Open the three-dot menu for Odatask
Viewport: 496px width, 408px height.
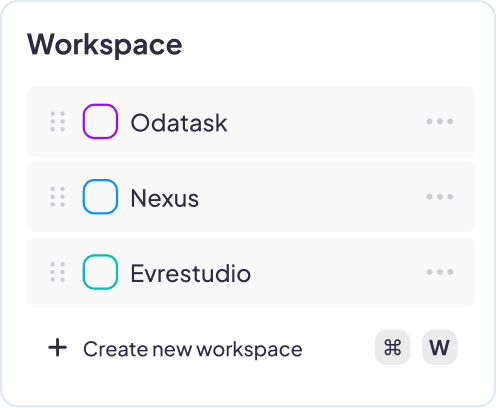tap(440, 121)
